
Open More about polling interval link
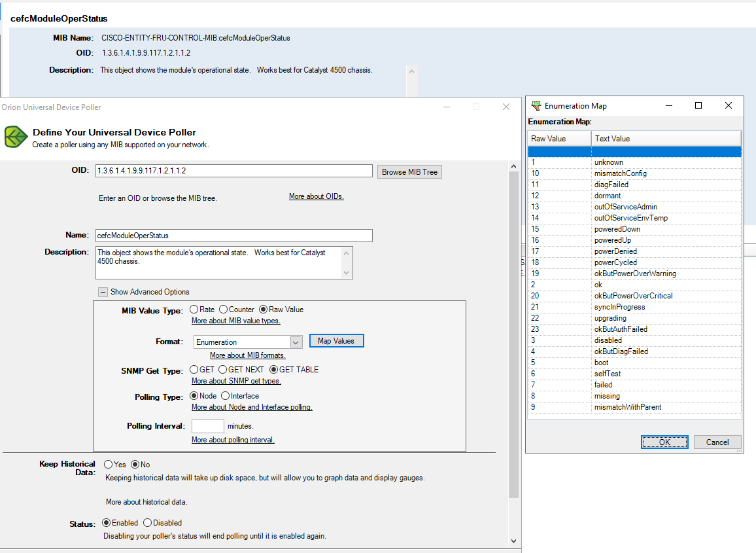pos(233,440)
